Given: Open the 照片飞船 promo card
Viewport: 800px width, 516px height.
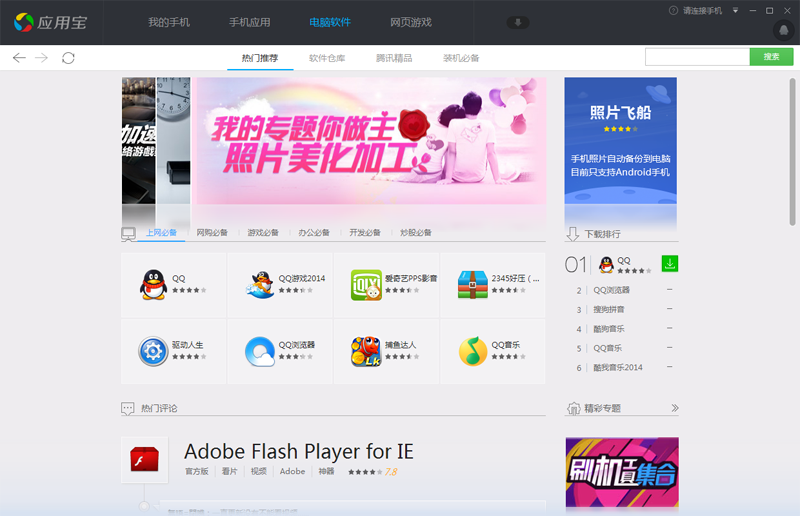Looking at the screenshot, I should (x=620, y=141).
